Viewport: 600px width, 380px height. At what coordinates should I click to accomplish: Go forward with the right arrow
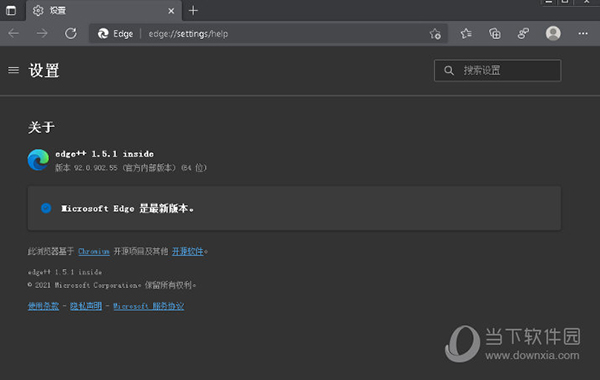[x=42, y=34]
